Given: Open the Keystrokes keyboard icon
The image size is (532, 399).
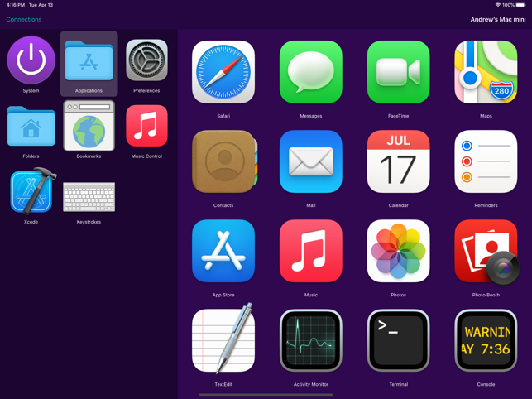Looking at the screenshot, I should tap(89, 197).
